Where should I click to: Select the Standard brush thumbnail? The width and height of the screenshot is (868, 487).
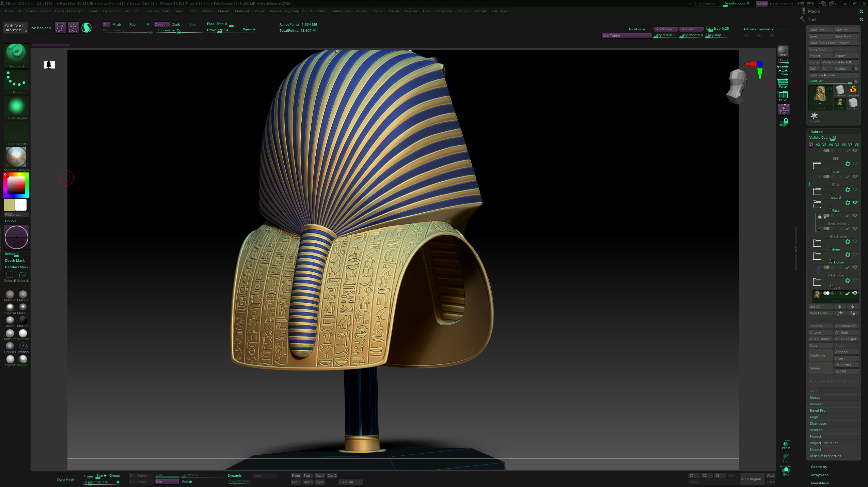[x=16, y=56]
